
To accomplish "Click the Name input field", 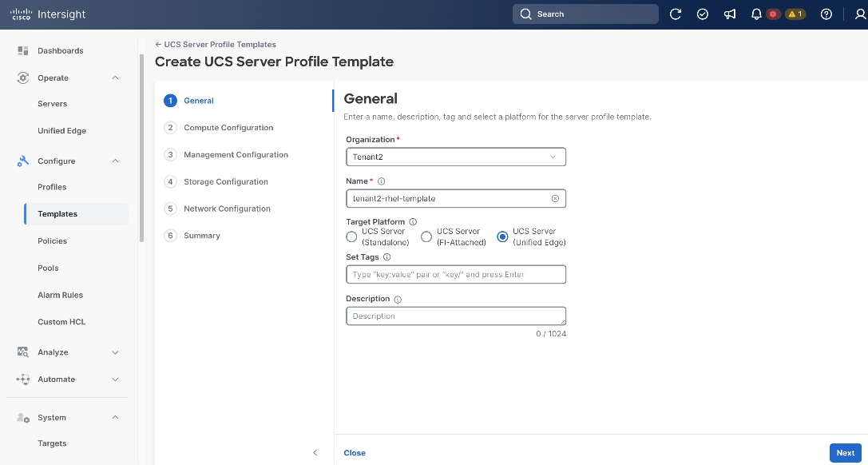I will point(456,199).
